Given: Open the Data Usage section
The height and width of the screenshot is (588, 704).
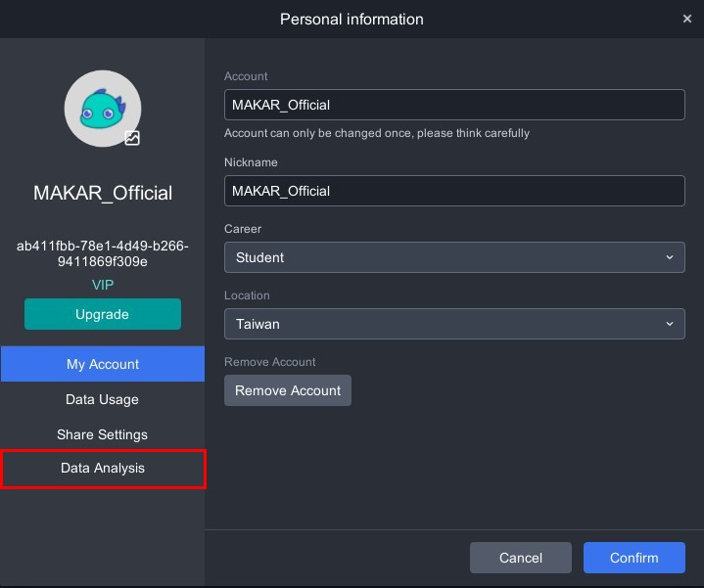Looking at the screenshot, I should coord(103,399).
